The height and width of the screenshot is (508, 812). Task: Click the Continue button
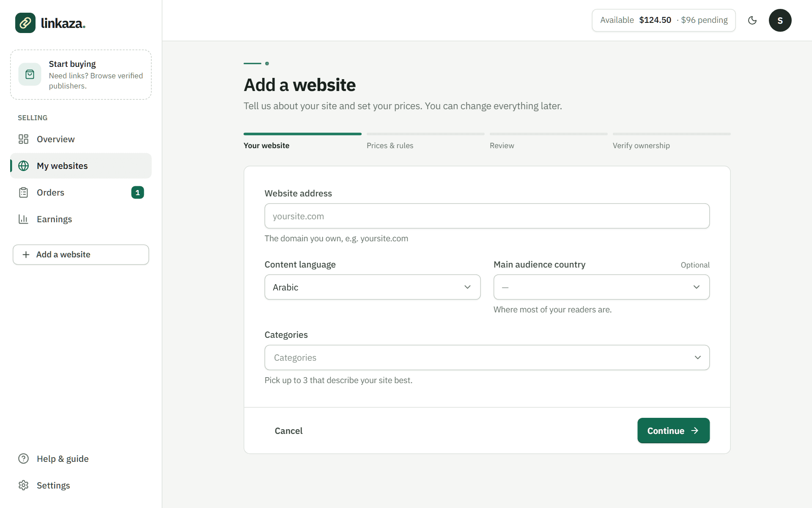[673, 431]
